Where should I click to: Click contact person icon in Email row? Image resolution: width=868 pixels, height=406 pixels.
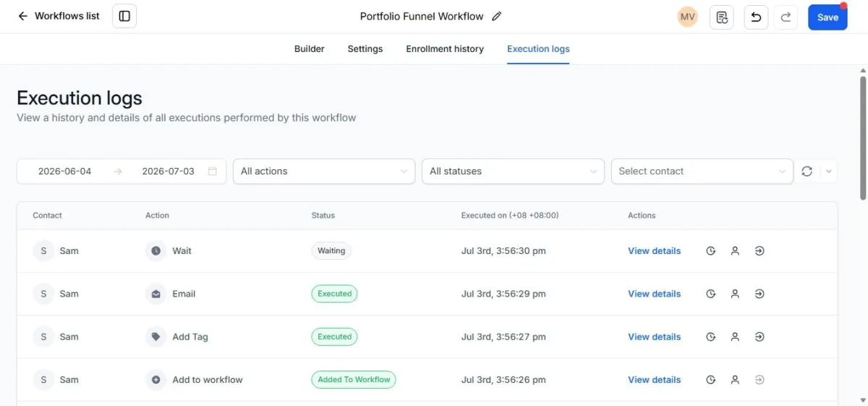735,294
